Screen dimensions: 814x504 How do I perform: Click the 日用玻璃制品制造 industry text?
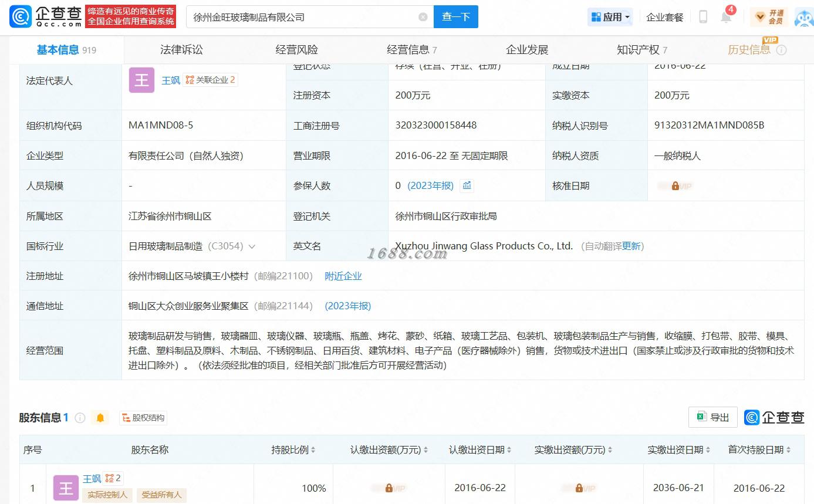165,246
